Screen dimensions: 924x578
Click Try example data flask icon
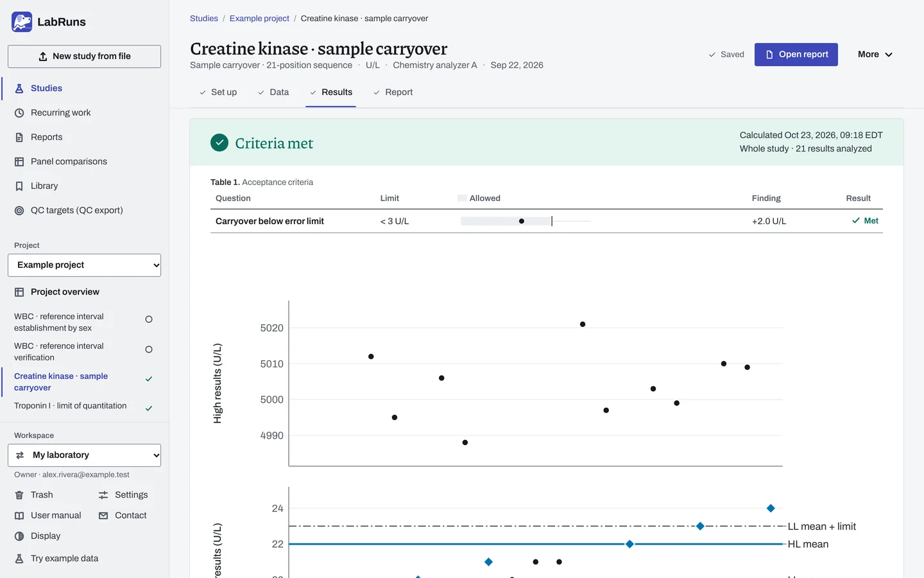(19, 559)
